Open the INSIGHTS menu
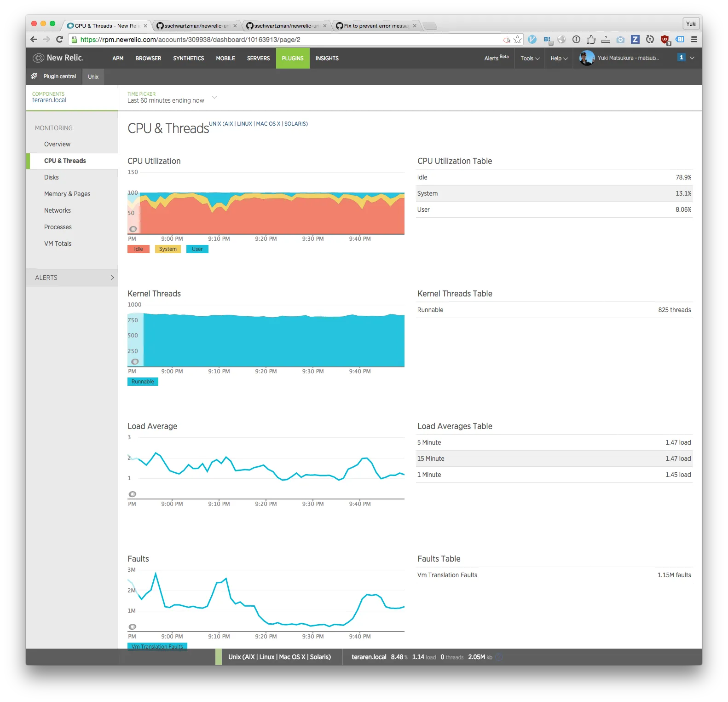This screenshot has height=702, width=728. tap(327, 58)
